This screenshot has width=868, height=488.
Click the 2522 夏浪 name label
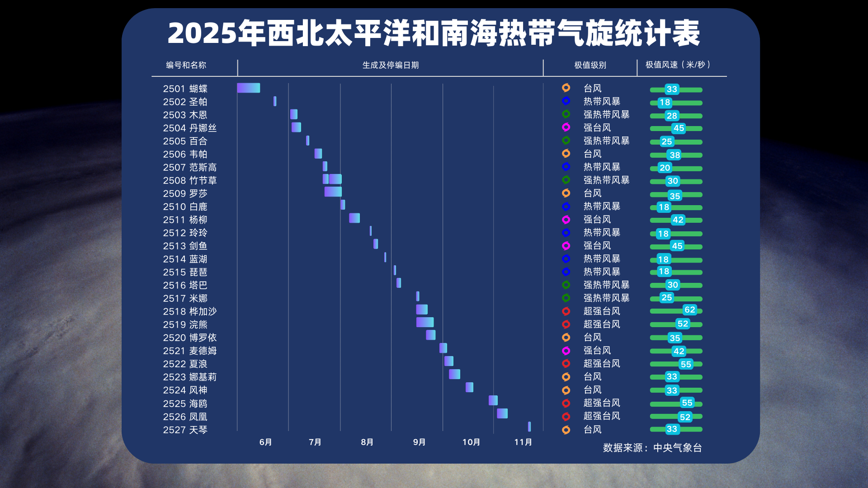click(185, 364)
